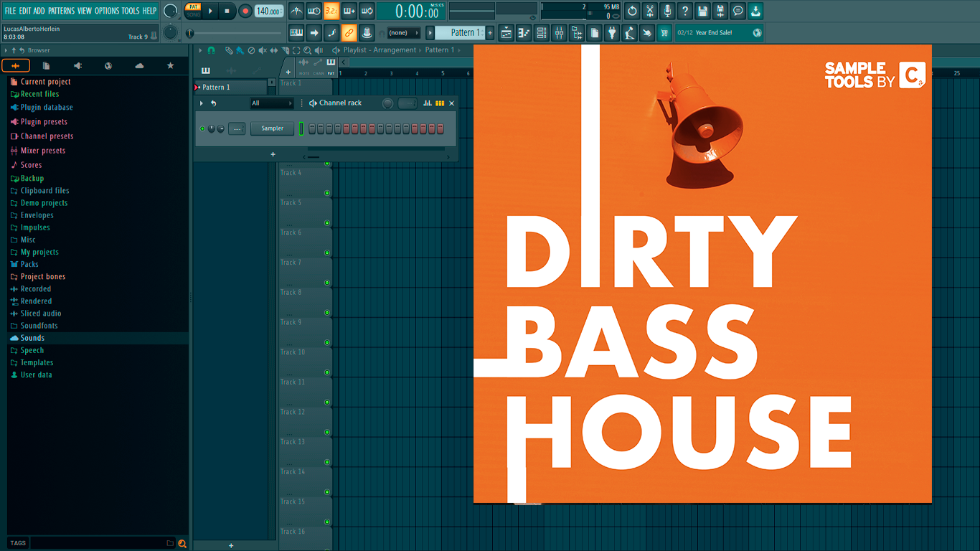
Task: Expand the Demo projects folder
Action: [x=44, y=203]
